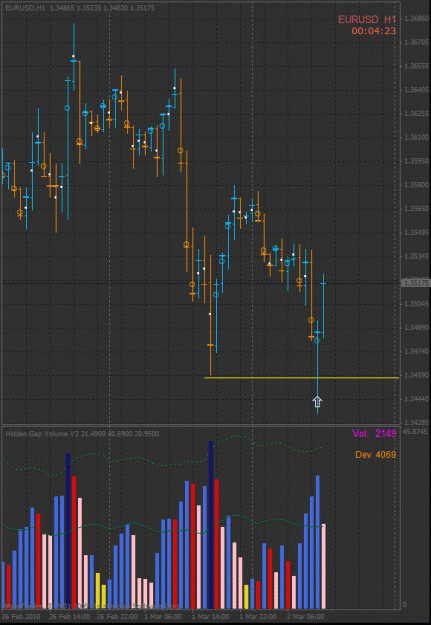Select the yellow horizontal support line

[301, 377]
